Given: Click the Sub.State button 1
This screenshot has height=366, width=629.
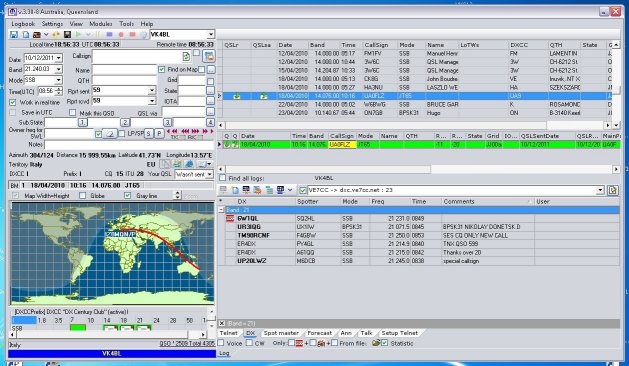Looking at the screenshot, I should (x=82, y=122).
